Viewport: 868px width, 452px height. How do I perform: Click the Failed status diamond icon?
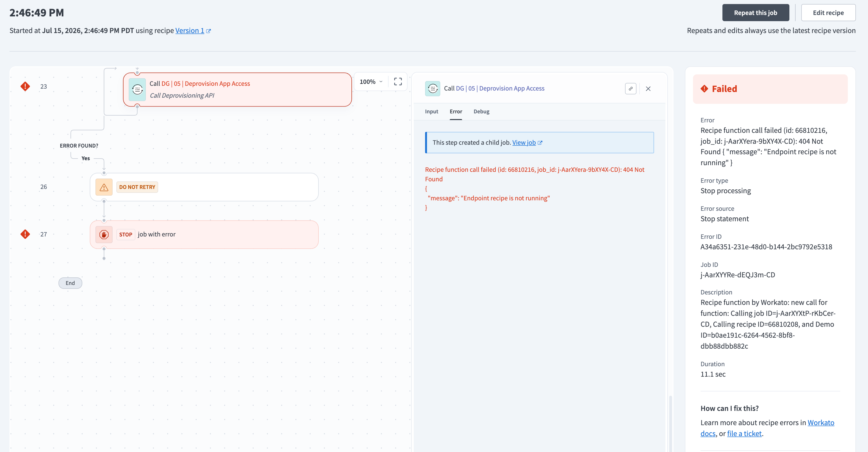704,89
